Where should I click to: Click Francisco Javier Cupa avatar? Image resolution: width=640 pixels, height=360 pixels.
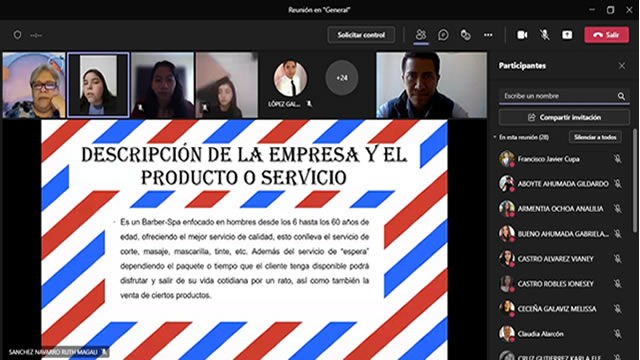coord(507,159)
